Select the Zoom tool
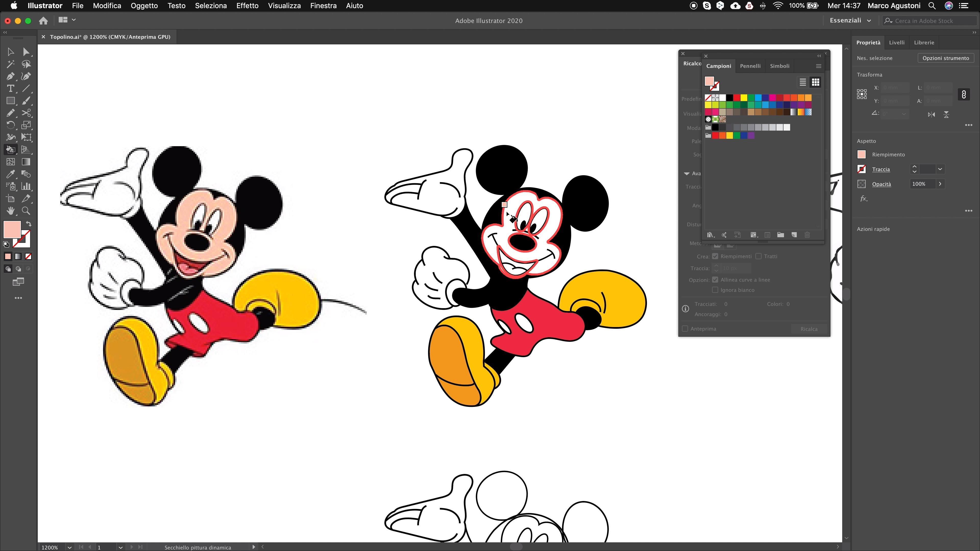 coord(26,211)
